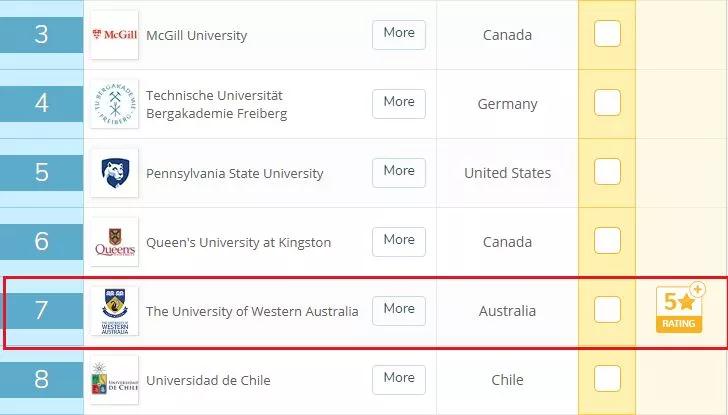Screen dimensions: 728x415
Task: Open the Technische Universität Bergakademie Freiberg link
Action: [x=216, y=104]
